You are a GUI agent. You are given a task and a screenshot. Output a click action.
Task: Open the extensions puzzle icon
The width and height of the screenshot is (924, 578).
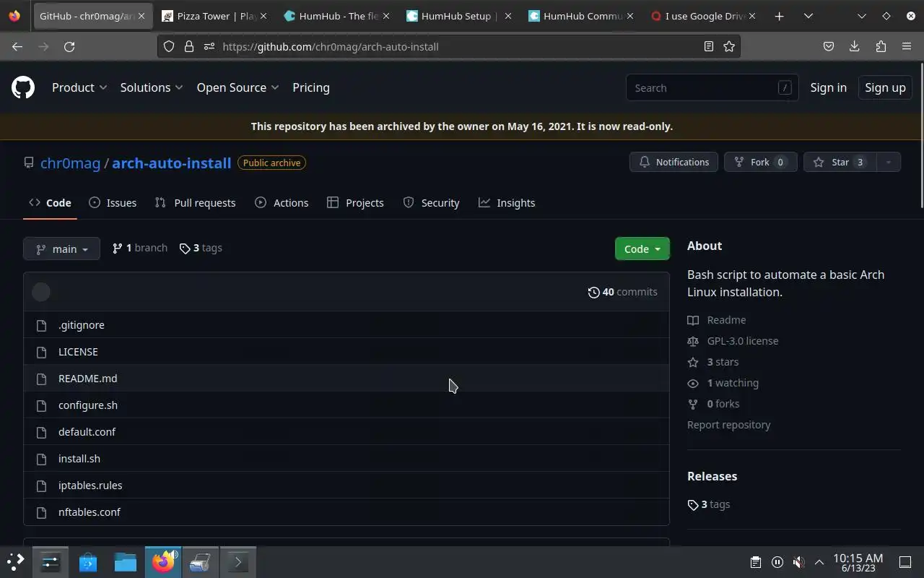pyautogui.click(x=881, y=46)
